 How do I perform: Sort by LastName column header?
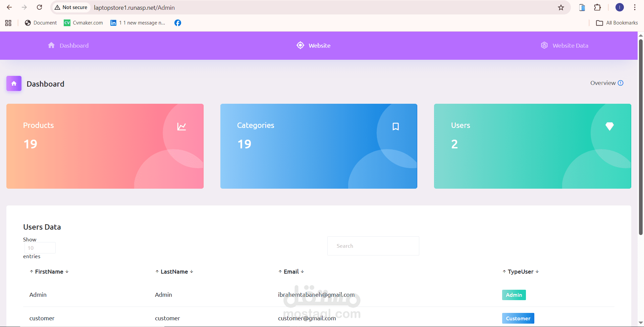click(x=174, y=272)
